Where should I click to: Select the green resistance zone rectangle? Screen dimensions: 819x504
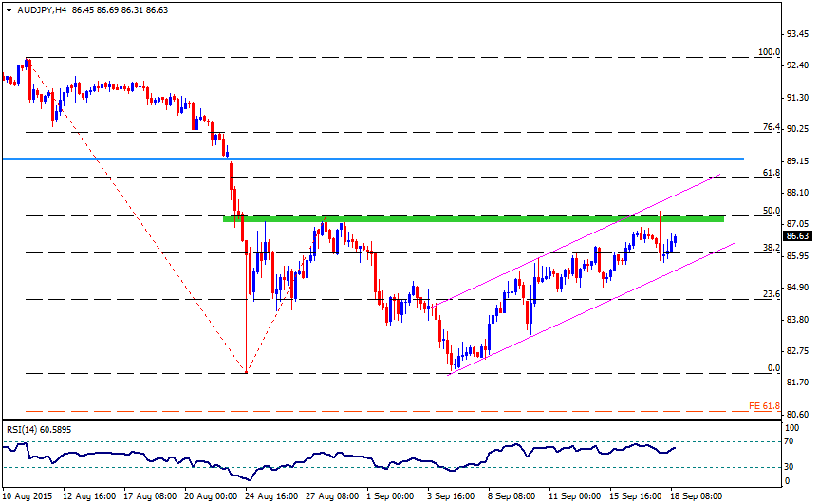tap(474, 219)
